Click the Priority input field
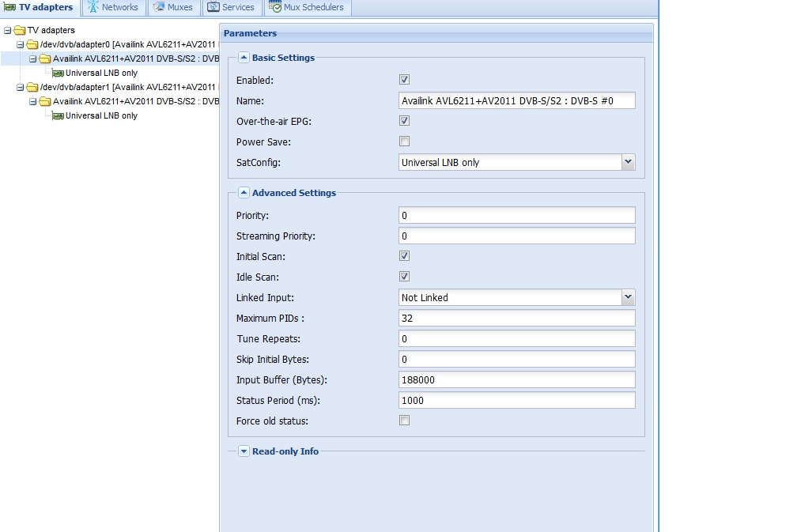Image resolution: width=797 pixels, height=532 pixels. [517, 216]
